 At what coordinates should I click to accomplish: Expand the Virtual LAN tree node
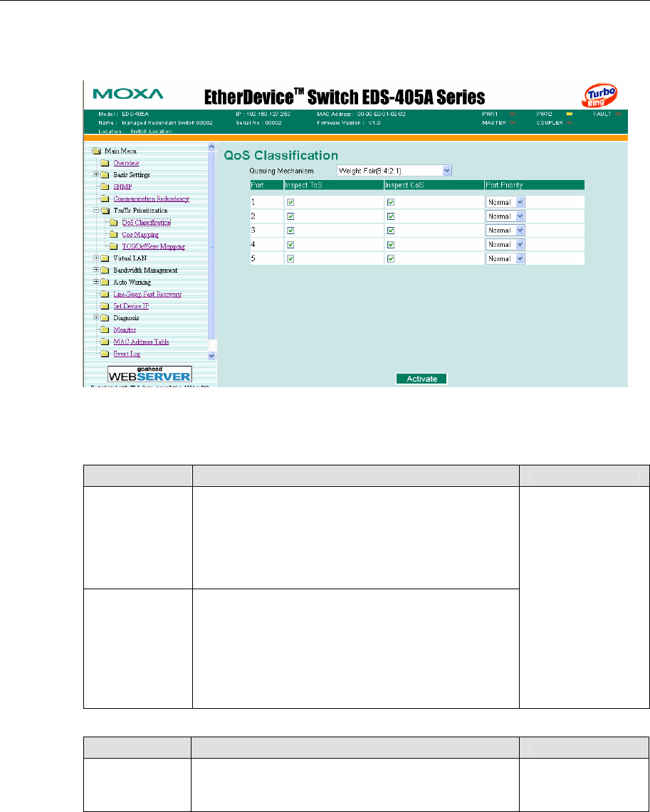(96, 258)
